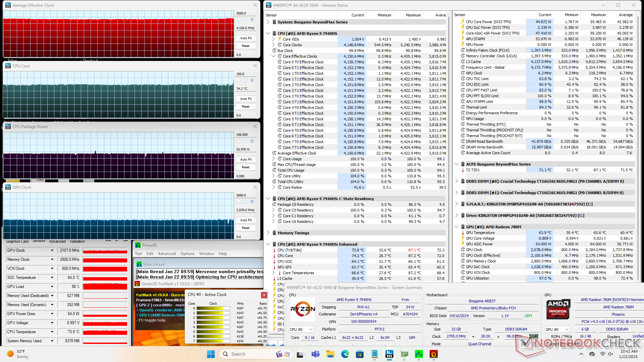The width and height of the screenshot is (644, 362).
Task: Open the GPU #0 selector dropdown
Action: [557, 329]
